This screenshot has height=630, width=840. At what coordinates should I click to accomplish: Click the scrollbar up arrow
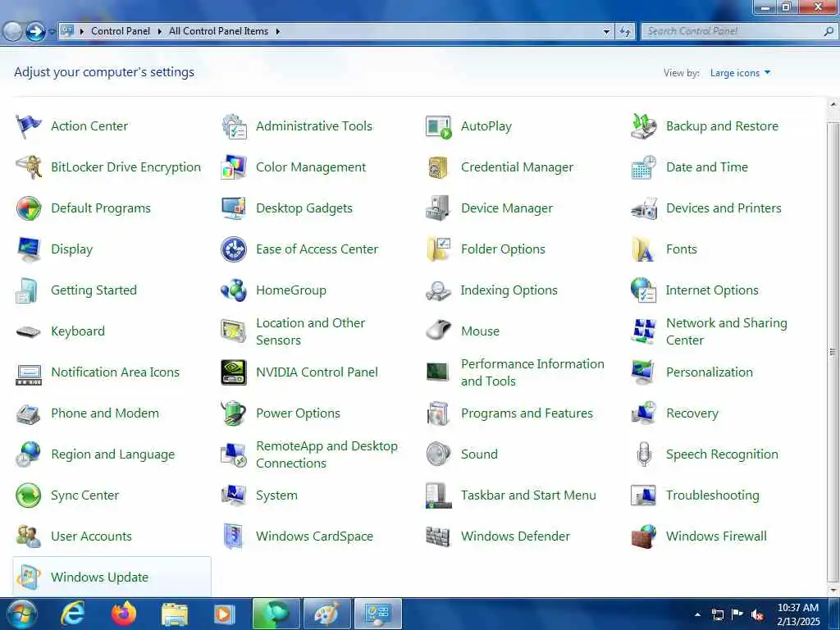click(x=832, y=104)
